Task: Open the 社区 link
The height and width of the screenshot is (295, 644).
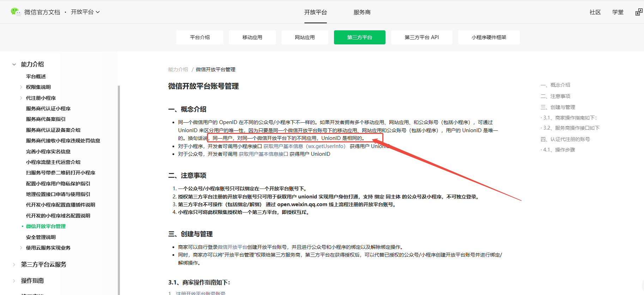Action: click(x=595, y=12)
